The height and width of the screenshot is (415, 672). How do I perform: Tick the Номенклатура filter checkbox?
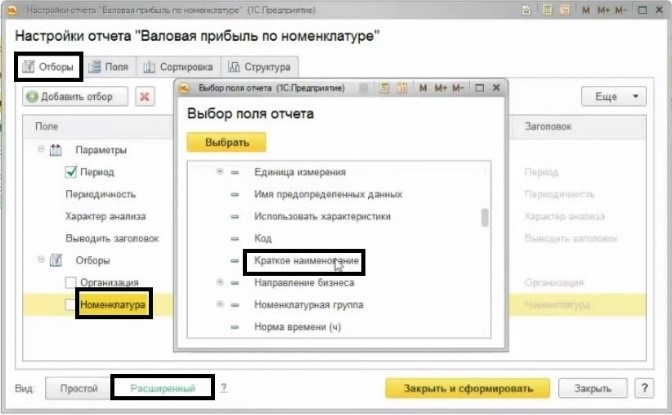tap(71, 304)
